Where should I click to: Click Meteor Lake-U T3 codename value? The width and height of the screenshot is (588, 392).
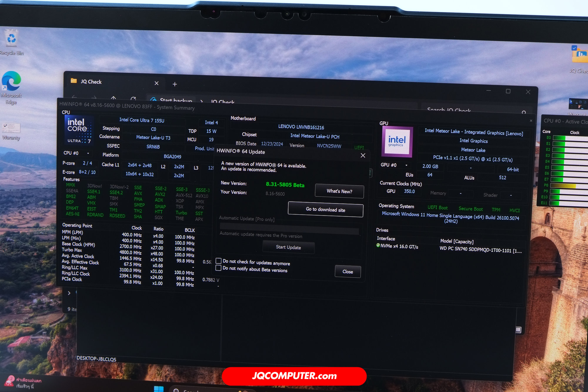click(x=153, y=137)
